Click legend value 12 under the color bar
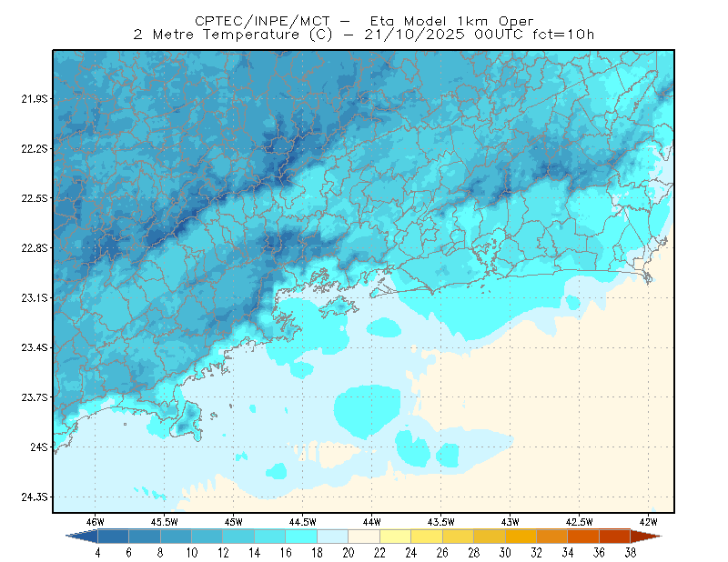 (223, 553)
